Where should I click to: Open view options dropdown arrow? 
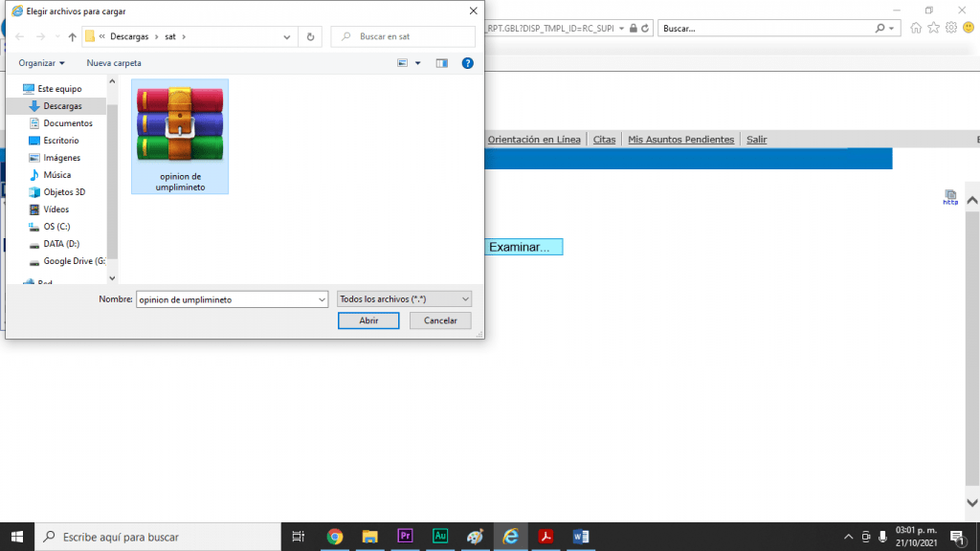click(418, 63)
